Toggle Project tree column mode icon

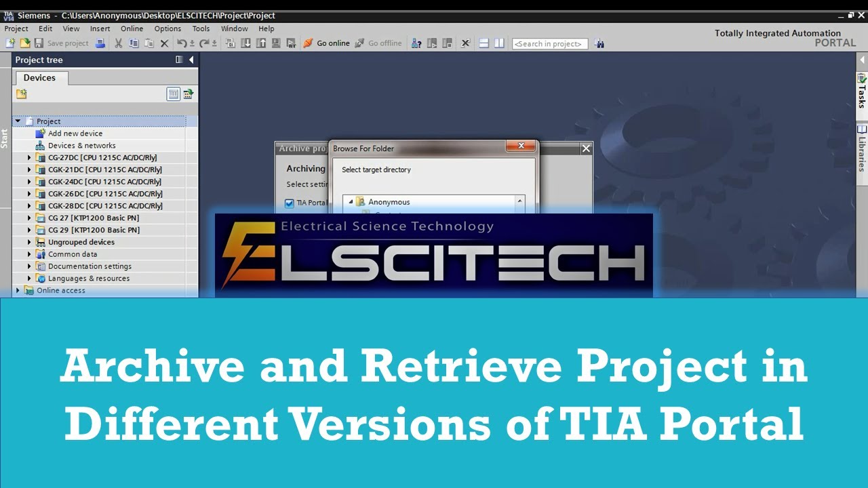tap(179, 60)
